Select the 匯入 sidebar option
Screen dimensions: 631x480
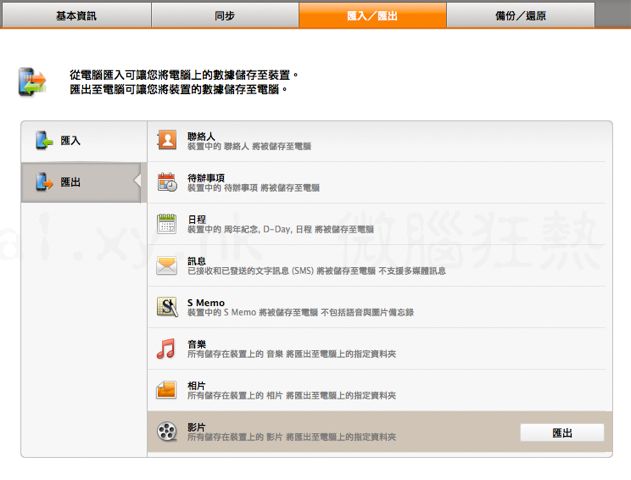click(71, 141)
